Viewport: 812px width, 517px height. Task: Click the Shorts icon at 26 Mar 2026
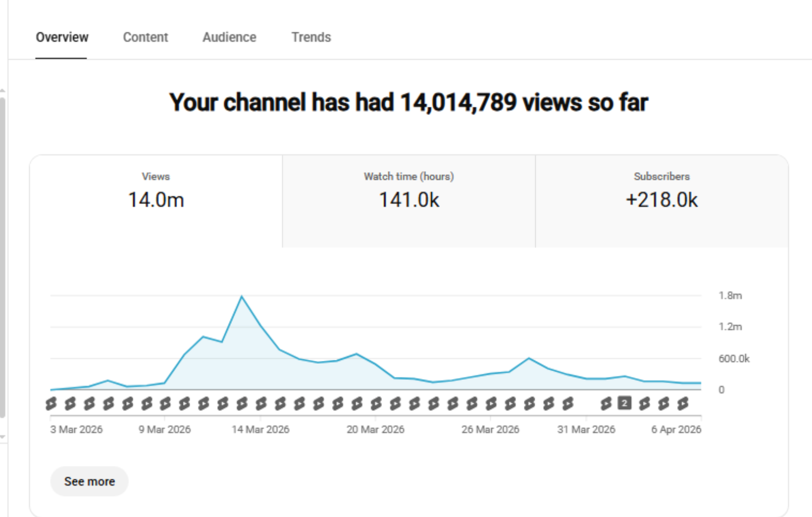(491, 404)
